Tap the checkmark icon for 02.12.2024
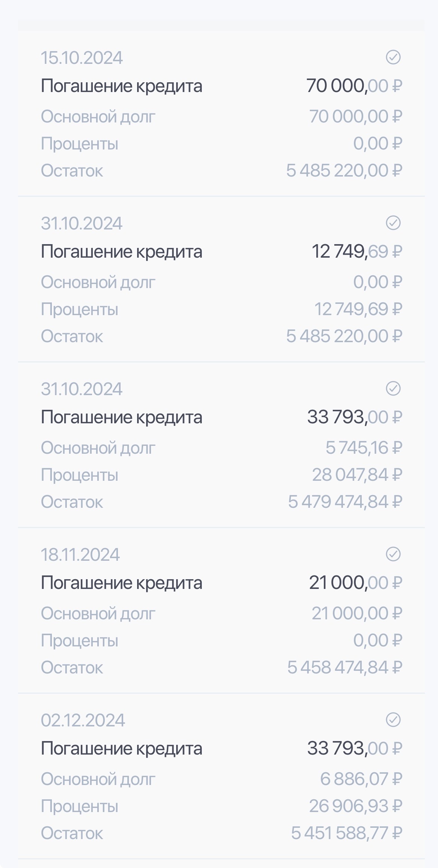The image size is (438, 868). (x=393, y=720)
